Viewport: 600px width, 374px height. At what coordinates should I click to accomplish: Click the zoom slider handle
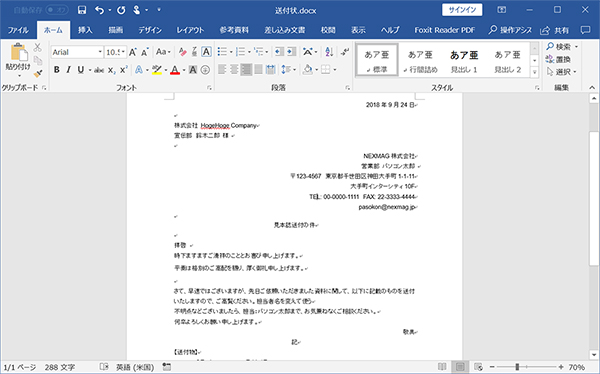pyautogui.click(x=517, y=367)
